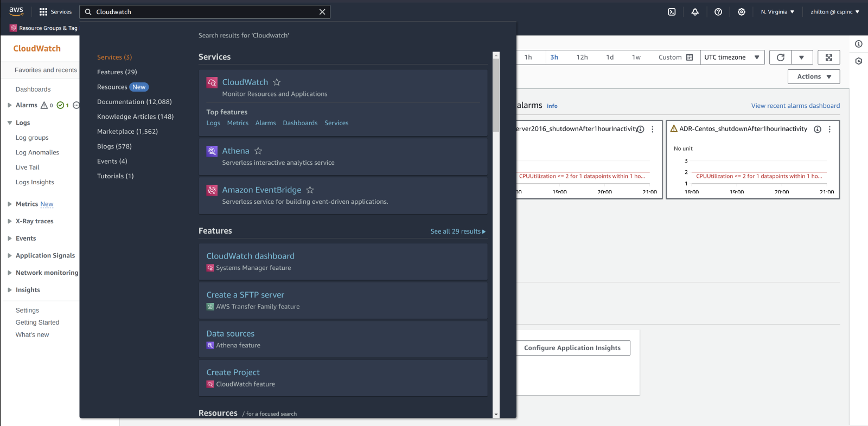Expand the Metrics sidebar section

pyautogui.click(x=10, y=204)
